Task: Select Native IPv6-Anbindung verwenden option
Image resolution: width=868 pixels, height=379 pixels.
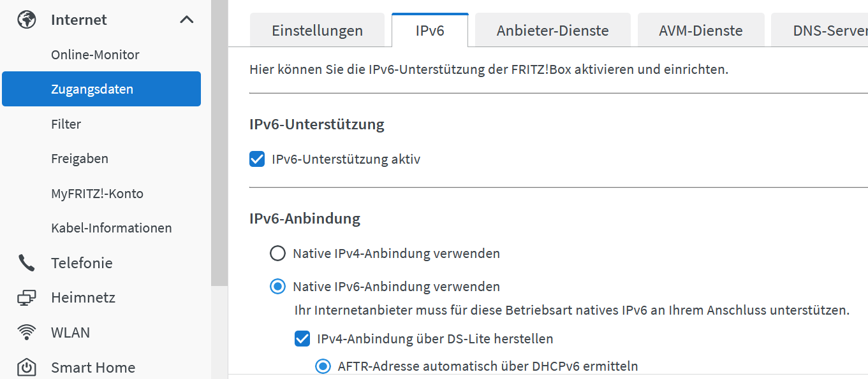Action: (x=277, y=287)
